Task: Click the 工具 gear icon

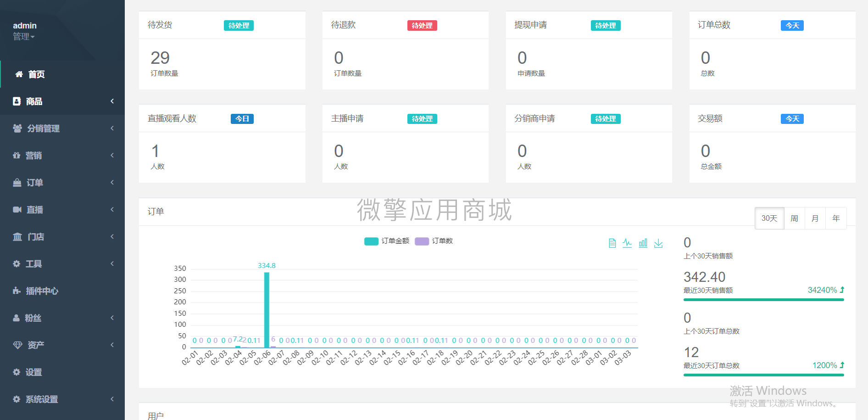Action: (x=17, y=264)
